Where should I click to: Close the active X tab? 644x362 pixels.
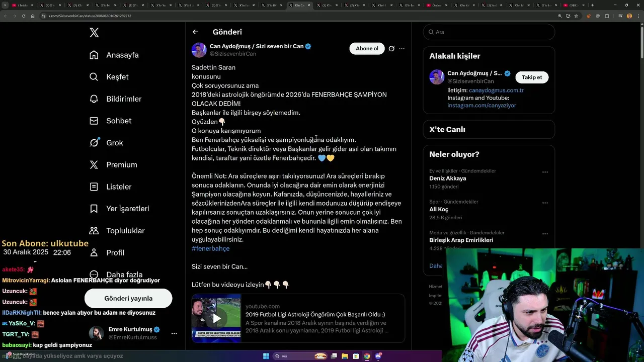click(x=308, y=5)
